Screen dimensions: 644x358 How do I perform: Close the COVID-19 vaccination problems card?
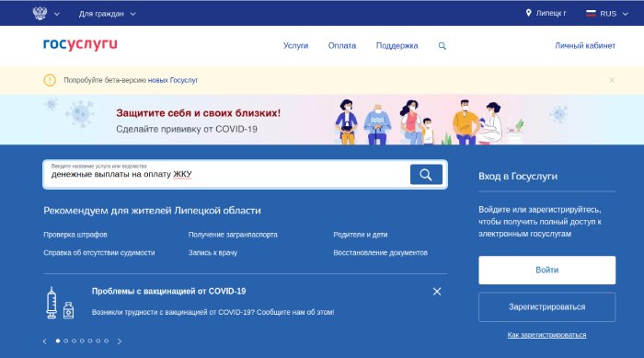437,292
